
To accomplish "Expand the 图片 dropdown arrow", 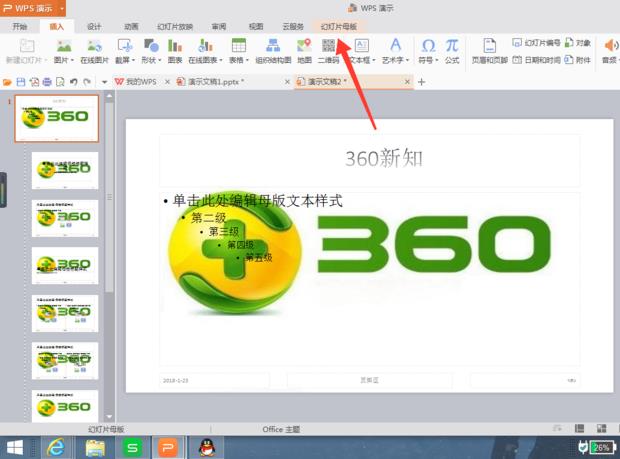I will [x=72, y=60].
